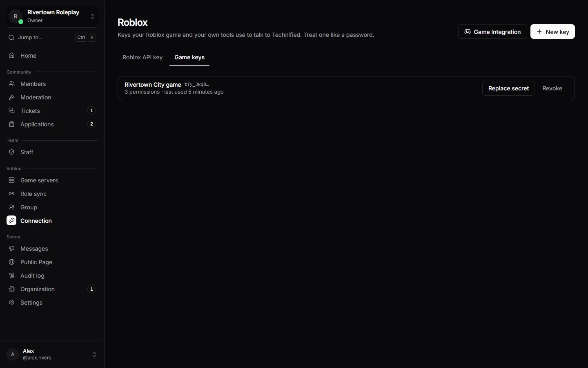Click the search magnifier icon
The height and width of the screenshot is (368, 588).
pyautogui.click(x=11, y=37)
